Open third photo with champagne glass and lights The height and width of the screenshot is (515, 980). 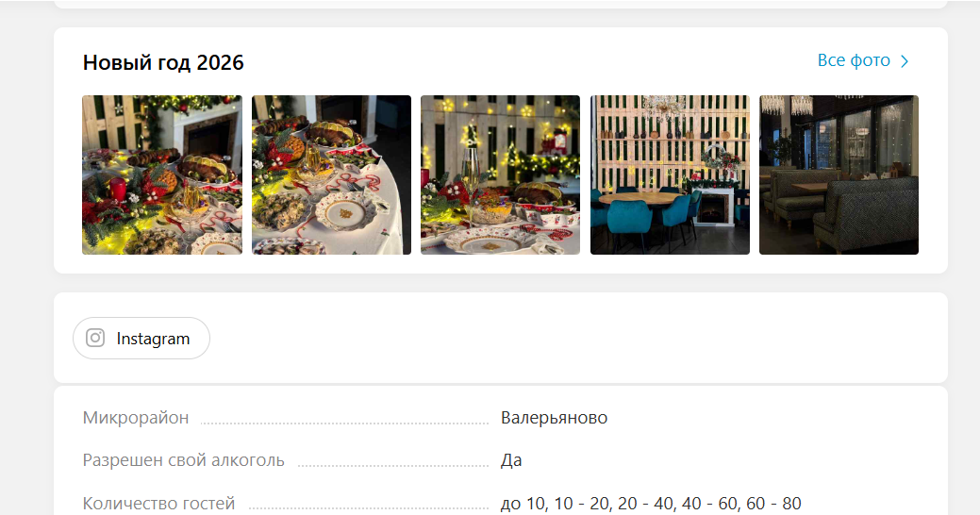tap(501, 175)
